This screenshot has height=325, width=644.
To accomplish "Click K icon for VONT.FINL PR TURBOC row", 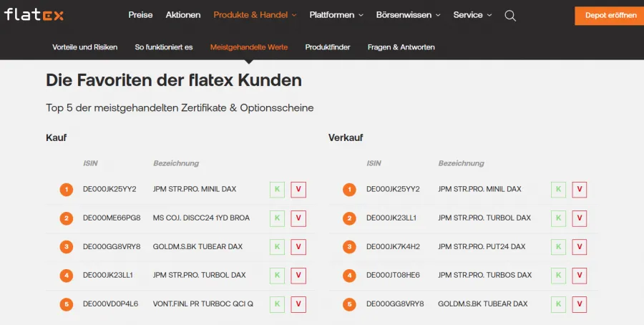I will pos(277,304).
